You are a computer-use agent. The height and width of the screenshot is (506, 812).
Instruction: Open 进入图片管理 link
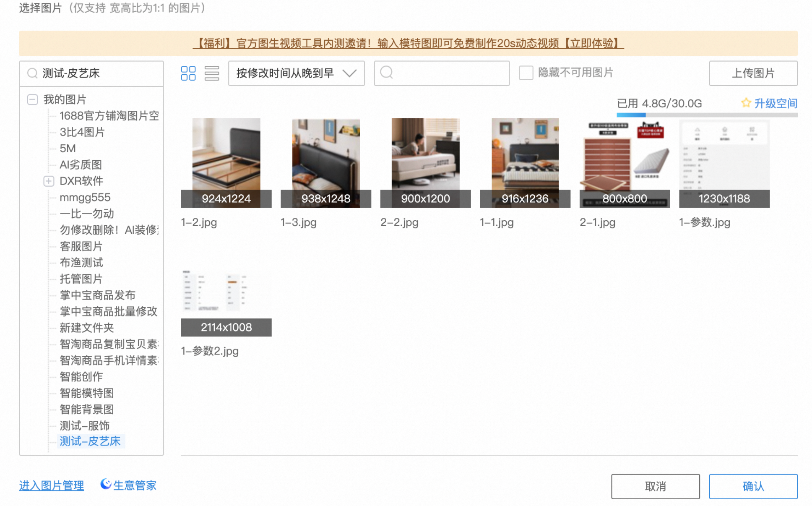point(51,485)
